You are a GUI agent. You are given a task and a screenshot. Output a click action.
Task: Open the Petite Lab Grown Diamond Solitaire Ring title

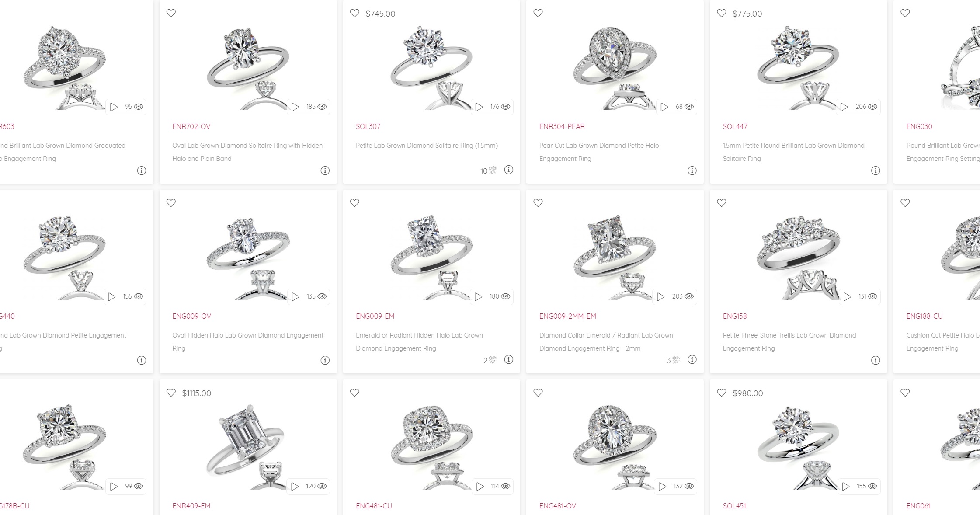(427, 146)
